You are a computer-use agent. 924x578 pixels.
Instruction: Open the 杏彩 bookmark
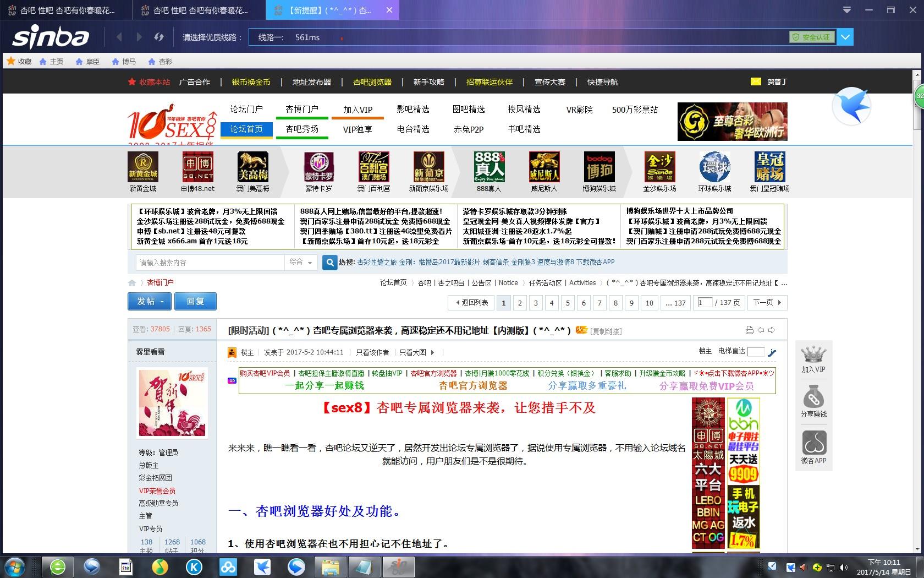point(160,62)
